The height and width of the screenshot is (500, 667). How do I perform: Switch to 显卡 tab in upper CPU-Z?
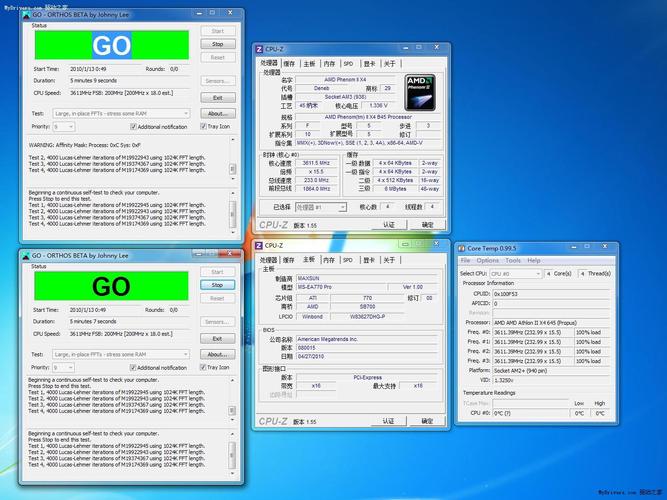pos(369,64)
